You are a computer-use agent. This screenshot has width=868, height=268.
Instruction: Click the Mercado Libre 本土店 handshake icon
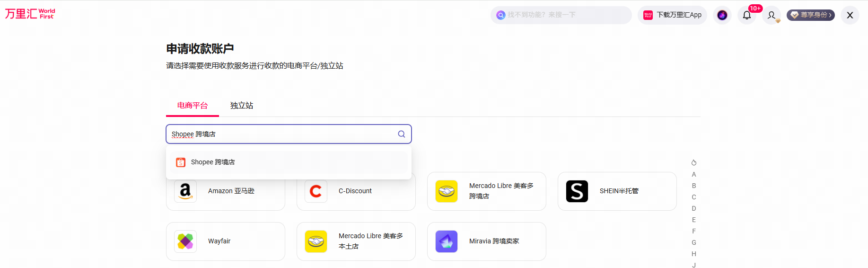point(316,241)
